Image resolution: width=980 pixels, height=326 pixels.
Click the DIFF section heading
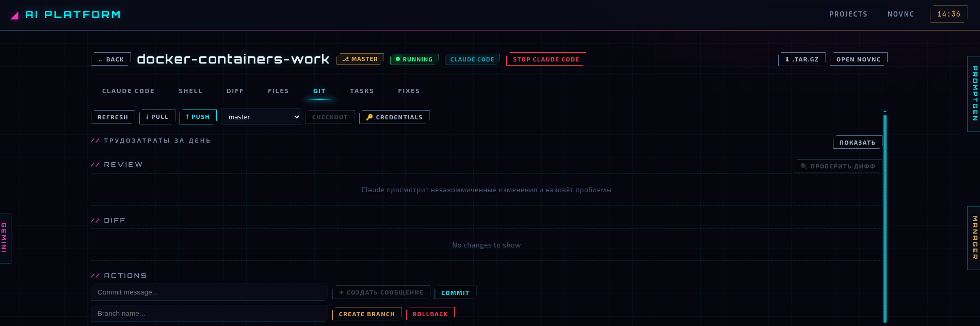tap(115, 221)
